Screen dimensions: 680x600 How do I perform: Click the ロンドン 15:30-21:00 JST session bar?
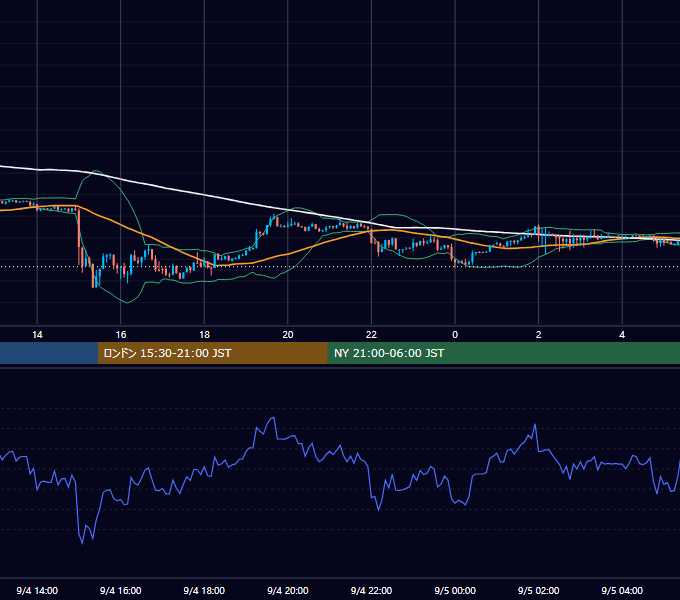tap(212, 353)
